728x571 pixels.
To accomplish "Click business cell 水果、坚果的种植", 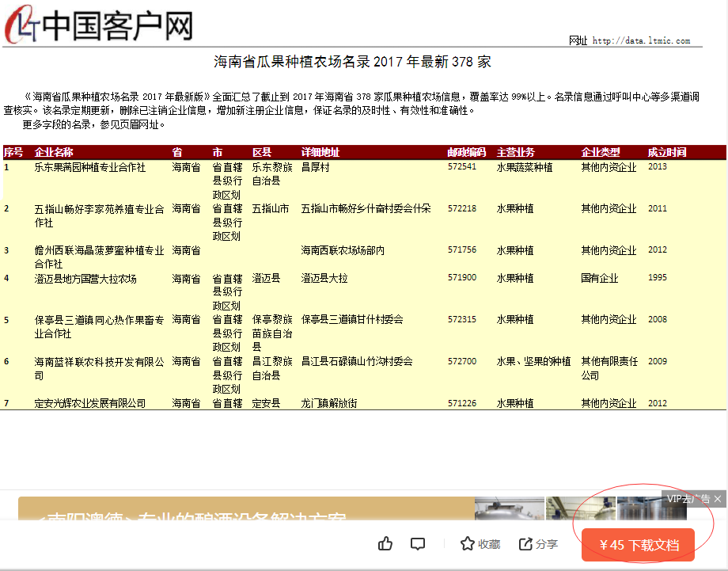I will coord(534,361).
